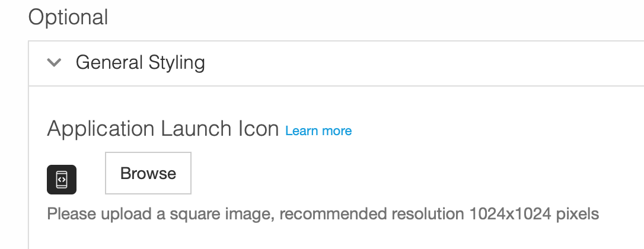The image size is (644, 249).
Task: Click the current launch icon thumbnail
Action: tap(62, 180)
